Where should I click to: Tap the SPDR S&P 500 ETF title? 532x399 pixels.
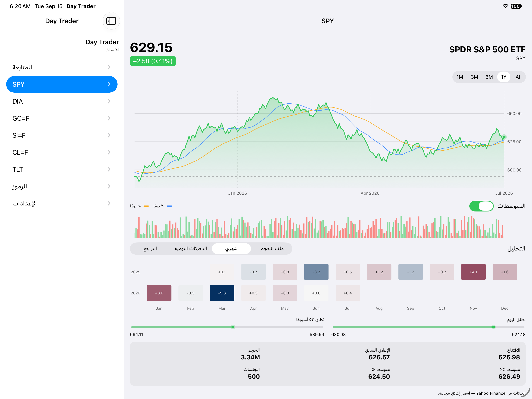487,49
